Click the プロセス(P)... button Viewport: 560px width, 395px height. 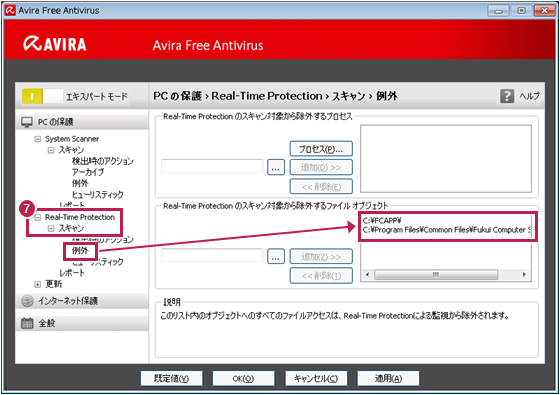(321, 149)
